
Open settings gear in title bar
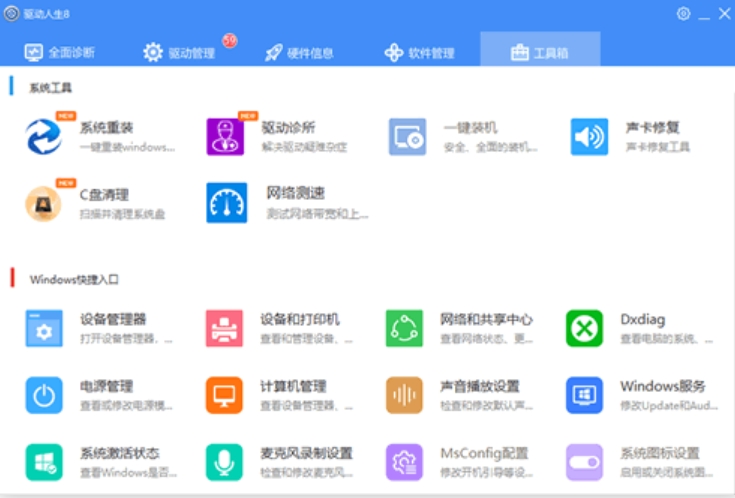pyautogui.click(x=683, y=14)
